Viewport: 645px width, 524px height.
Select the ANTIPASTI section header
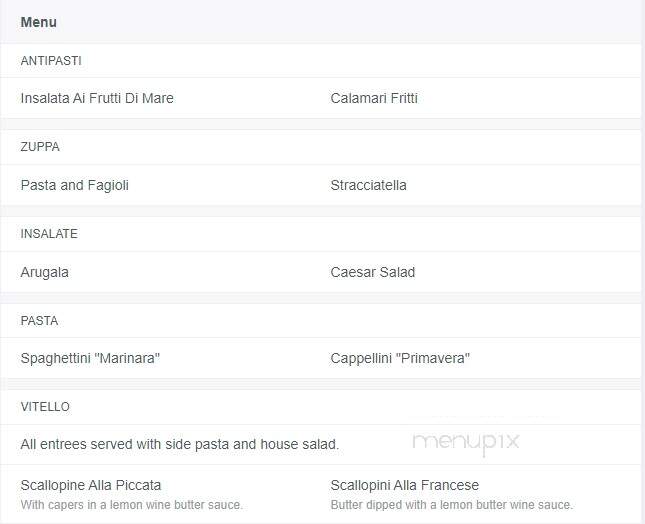pos(51,61)
